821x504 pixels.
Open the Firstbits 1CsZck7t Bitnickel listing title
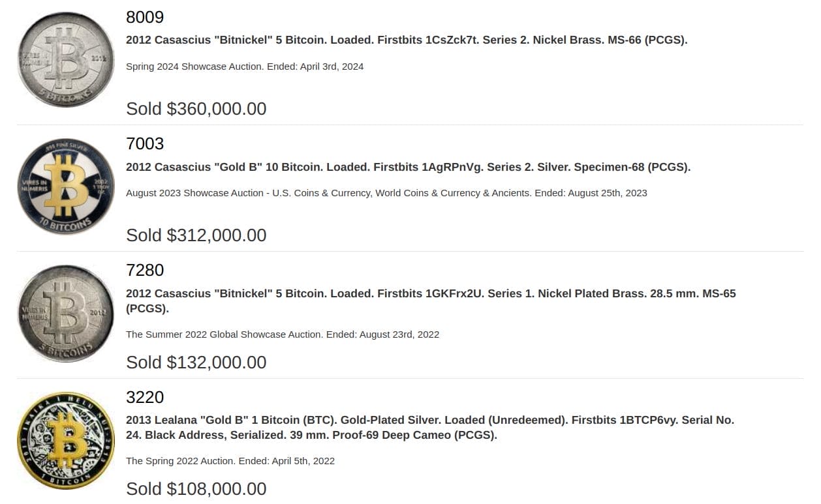pyautogui.click(x=407, y=40)
